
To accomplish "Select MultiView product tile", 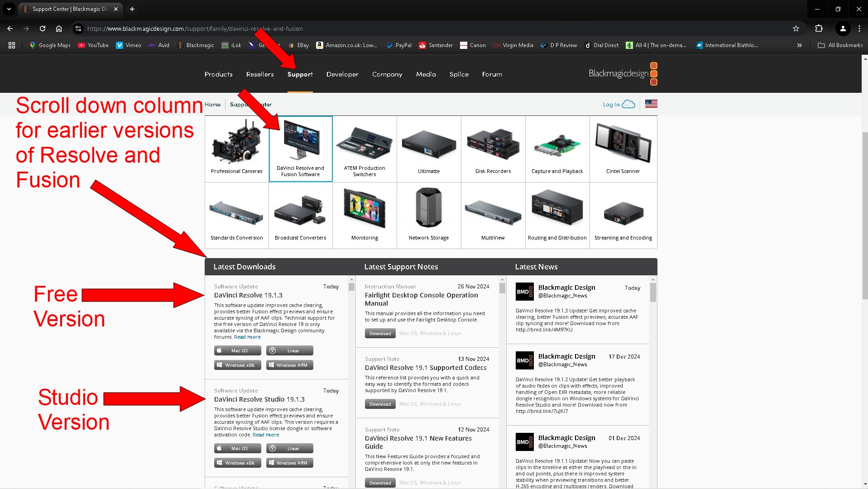I will click(x=493, y=216).
